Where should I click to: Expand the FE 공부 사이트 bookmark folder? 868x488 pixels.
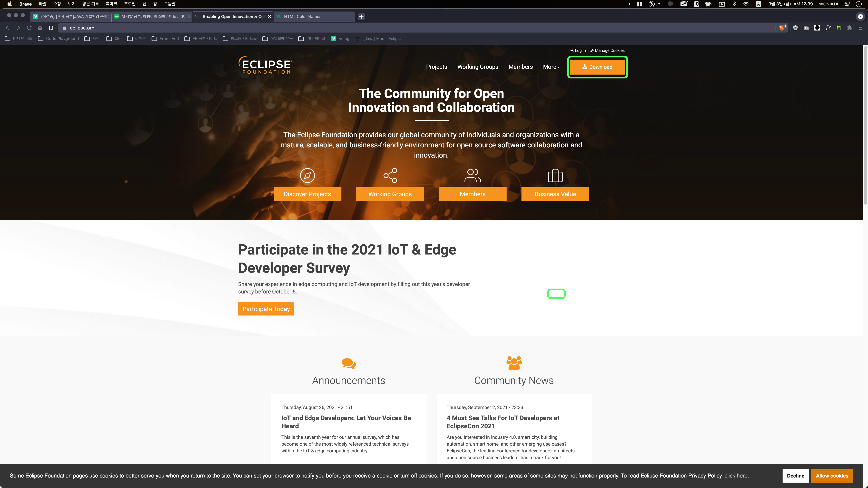tap(201, 39)
